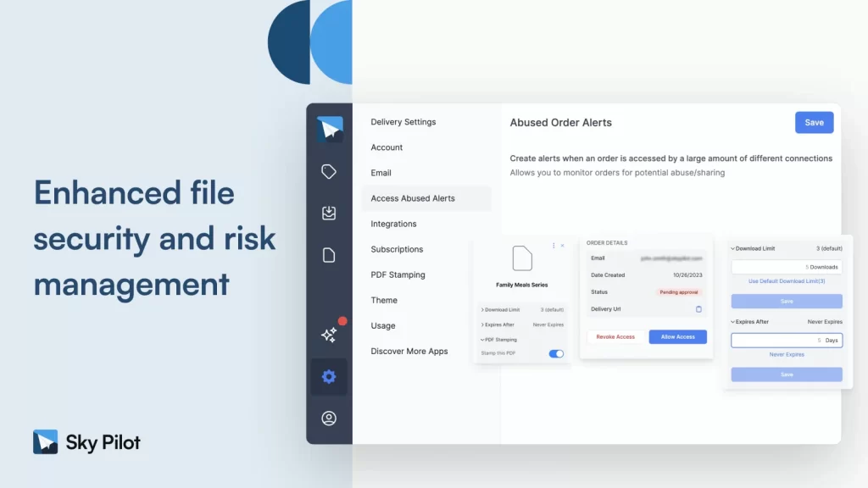Viewport: 868px width, 488px height.
Task: Open the user profile icon in sidebar
Action: point(329,419)
